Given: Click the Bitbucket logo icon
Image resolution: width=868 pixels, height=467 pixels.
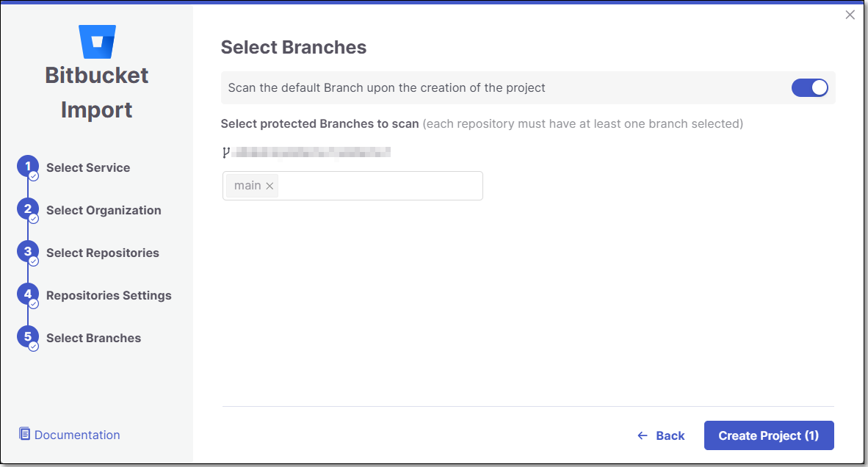Looking at the screenshot, I should tap(97, 42).
